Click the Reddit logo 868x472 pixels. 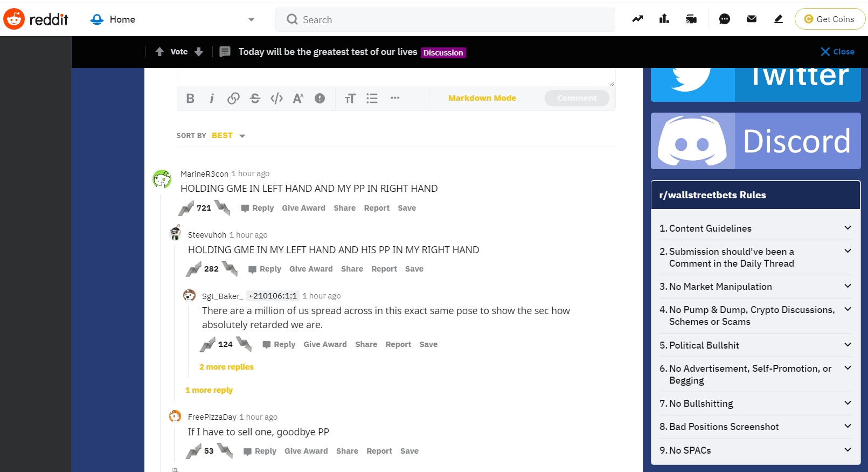[36, 19]
